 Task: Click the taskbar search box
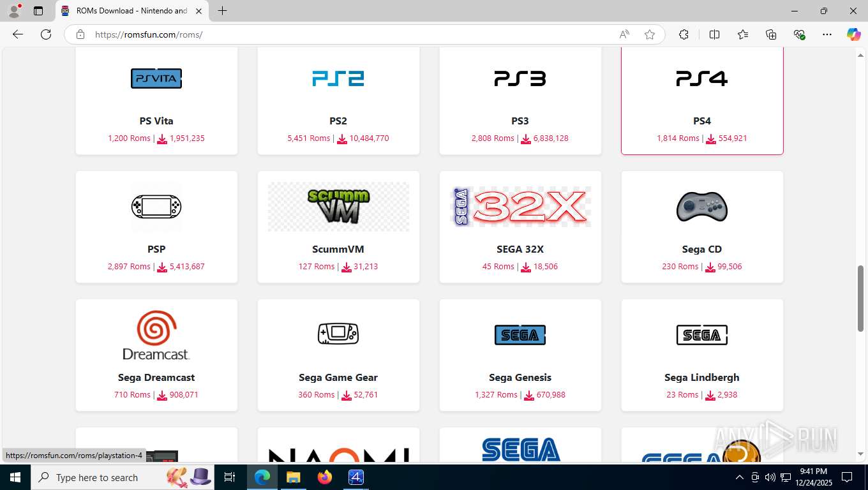point(123,477)
